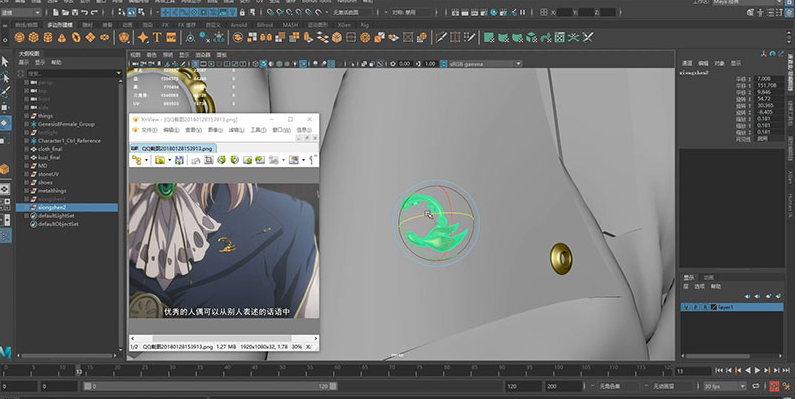
Task: Toggle the sRGB gamma view transform button
Action: tap(444, 64)
